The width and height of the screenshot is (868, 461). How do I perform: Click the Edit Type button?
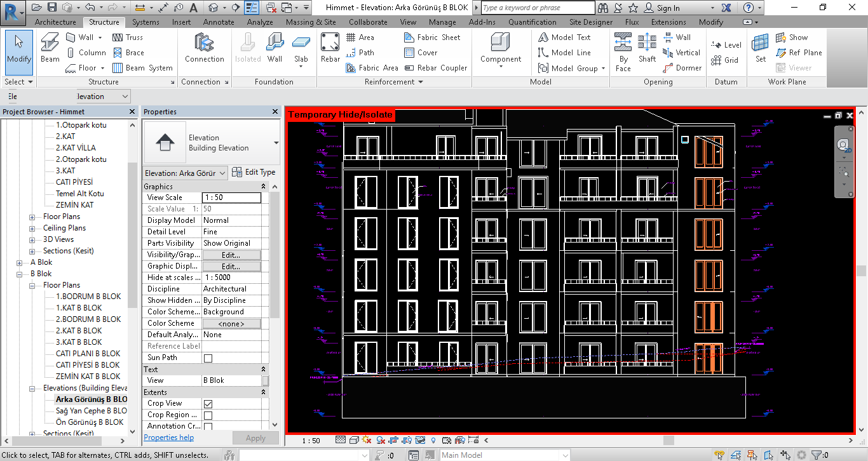pos(254,173)
